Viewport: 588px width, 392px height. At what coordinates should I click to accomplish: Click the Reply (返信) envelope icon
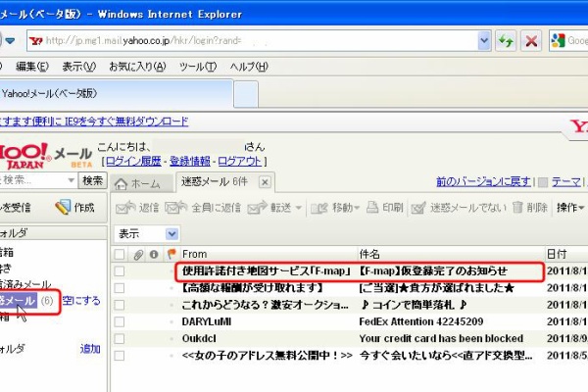point(125,208)
